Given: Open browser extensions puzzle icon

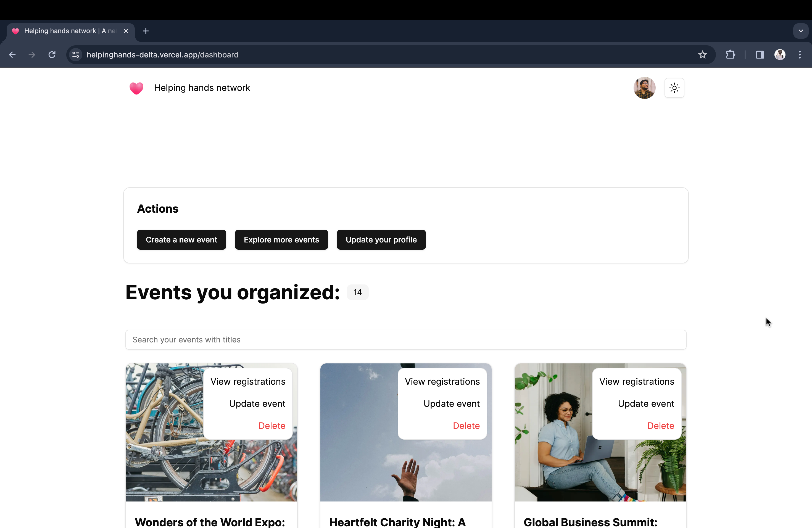Looking at the screenshot, I should pos(730,55).
